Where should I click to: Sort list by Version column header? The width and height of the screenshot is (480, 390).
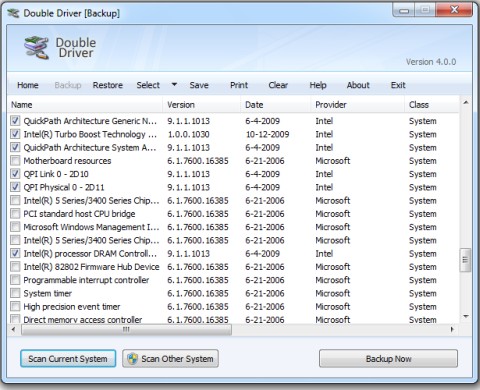[202, 105]
